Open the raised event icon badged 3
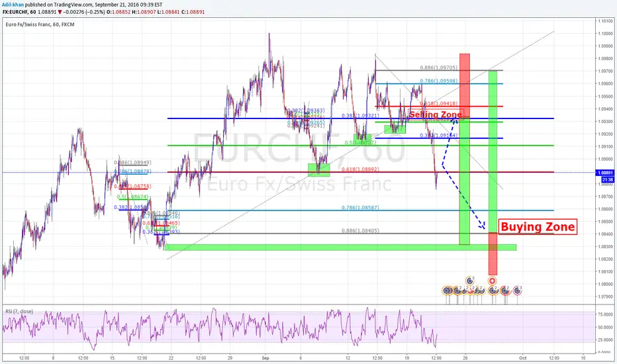This screenshot has width=617, height=364. tap(469, 281)
